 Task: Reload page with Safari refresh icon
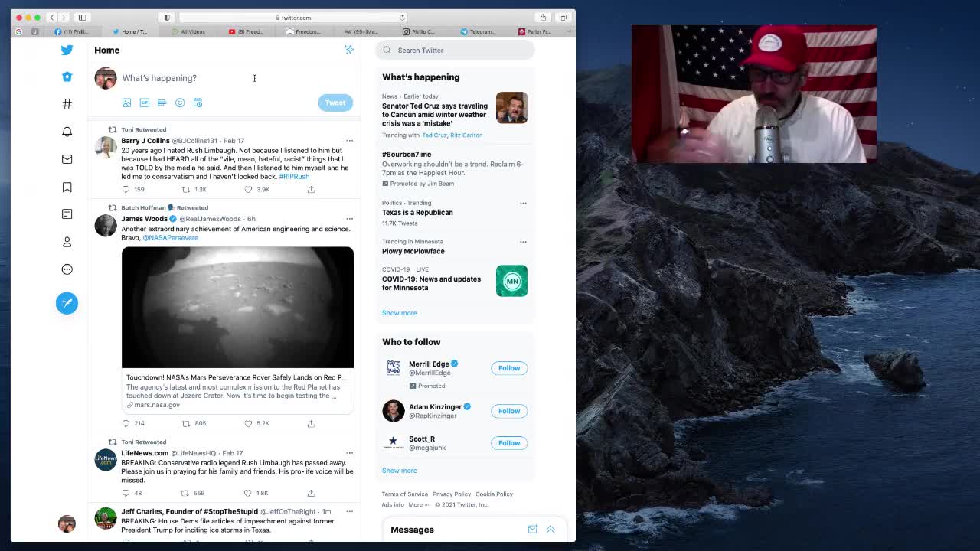(402, 18)
